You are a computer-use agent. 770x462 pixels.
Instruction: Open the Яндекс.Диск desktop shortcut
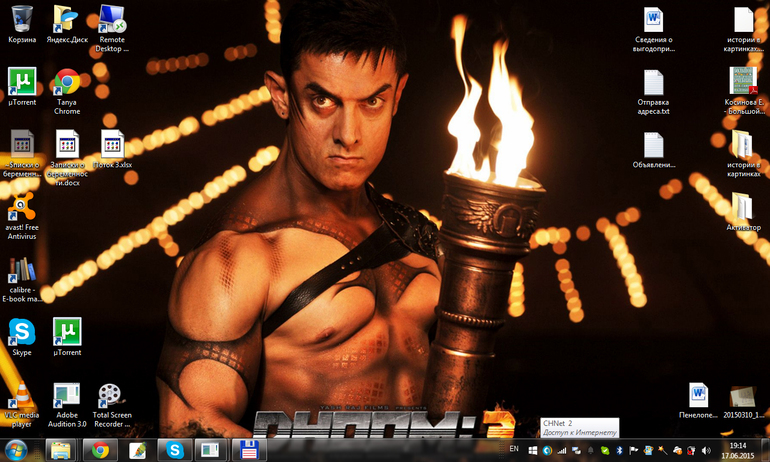pos(66,19)
